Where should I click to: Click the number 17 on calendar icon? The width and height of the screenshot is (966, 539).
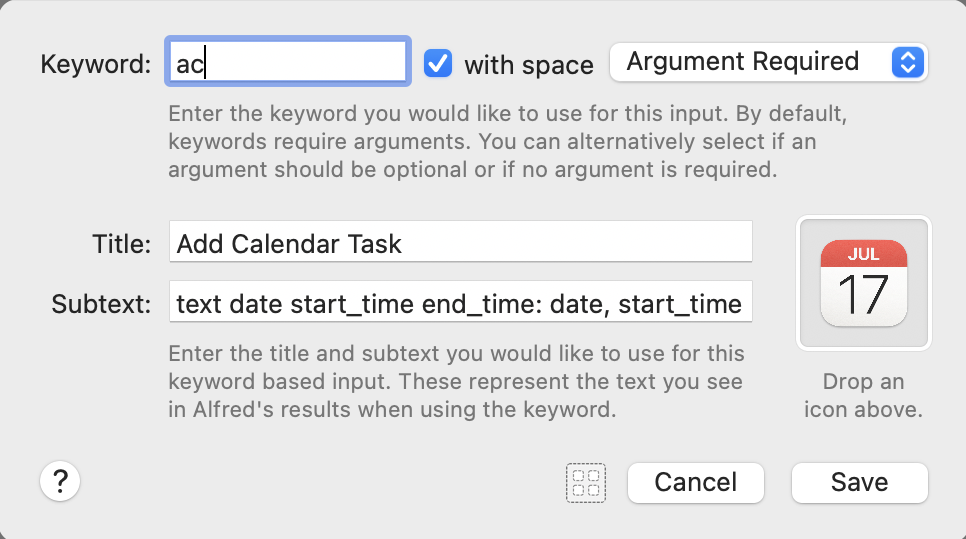tap(863, 295)
